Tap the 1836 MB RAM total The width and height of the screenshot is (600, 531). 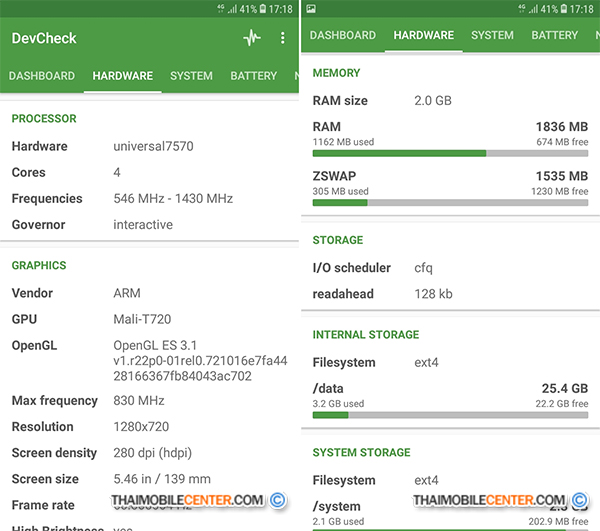(x=562, y=127)
